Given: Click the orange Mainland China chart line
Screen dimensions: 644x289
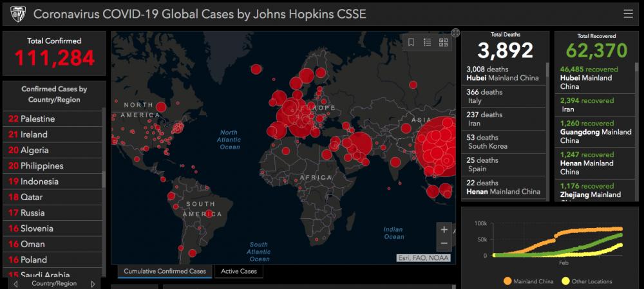Looking at the screenshot, I should pos(558,236).
